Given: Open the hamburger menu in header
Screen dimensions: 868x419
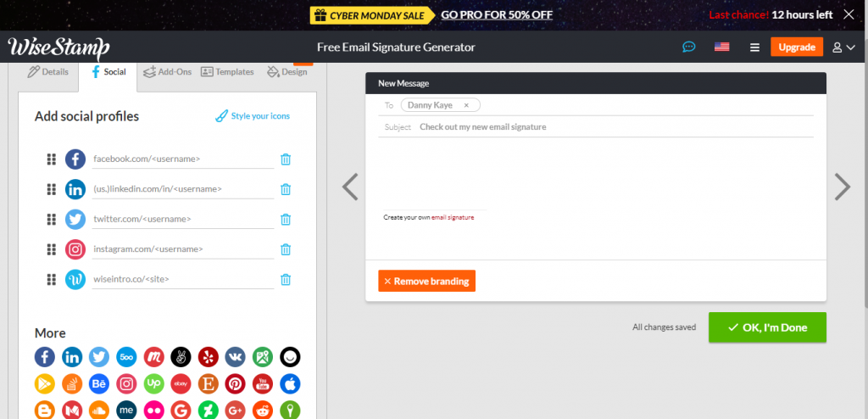Looking at the screenshot, I should click(754, 47).
